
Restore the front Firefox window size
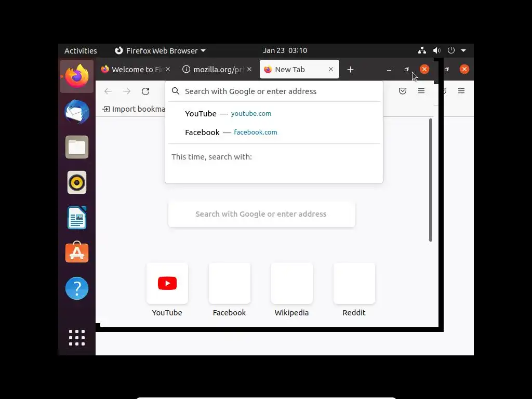click(406, 69)
